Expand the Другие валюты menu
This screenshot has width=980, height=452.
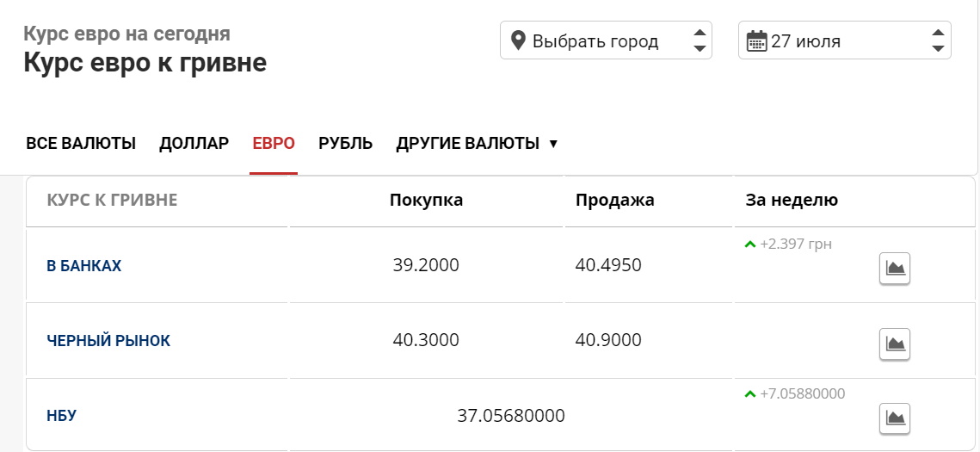pyautogui.click(x=477, y=144)
